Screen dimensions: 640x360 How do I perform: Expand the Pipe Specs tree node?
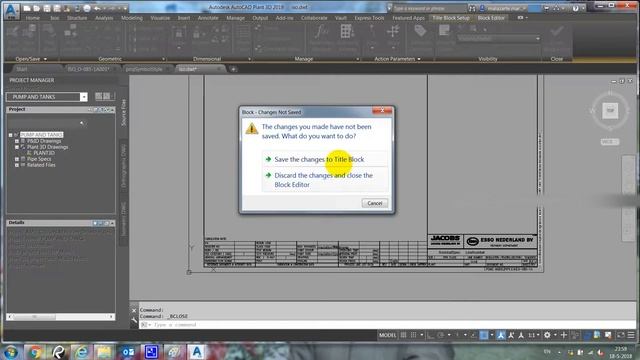click(17, 159)
